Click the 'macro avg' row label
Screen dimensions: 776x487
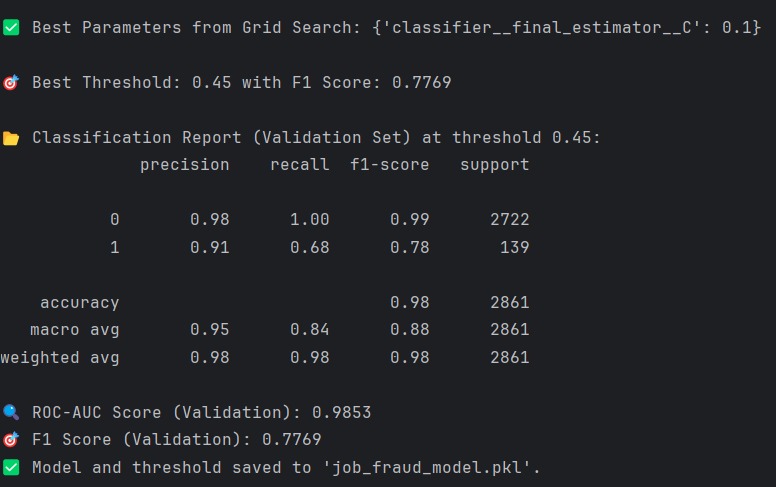75,330
